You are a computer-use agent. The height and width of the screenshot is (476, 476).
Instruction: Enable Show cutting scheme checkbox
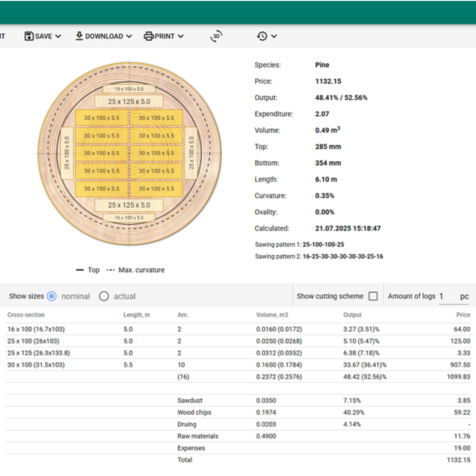(373, 296)
